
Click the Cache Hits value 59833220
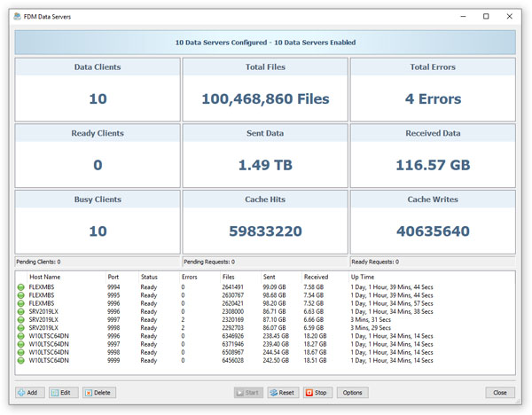pos(265,231)
